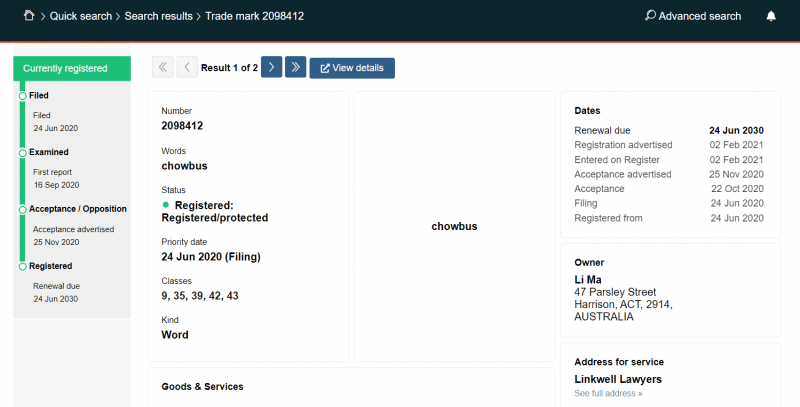Open View details button
This screenshot has width=800, height=407.
click(x=352, y=68)
